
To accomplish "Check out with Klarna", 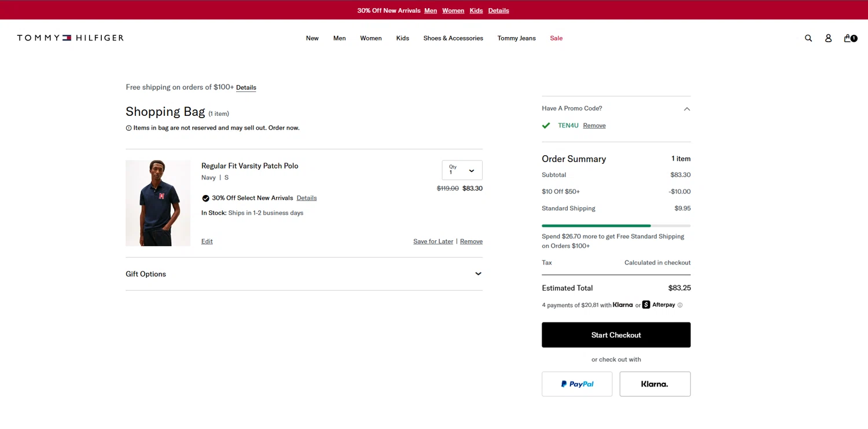I will pos(654,384).
